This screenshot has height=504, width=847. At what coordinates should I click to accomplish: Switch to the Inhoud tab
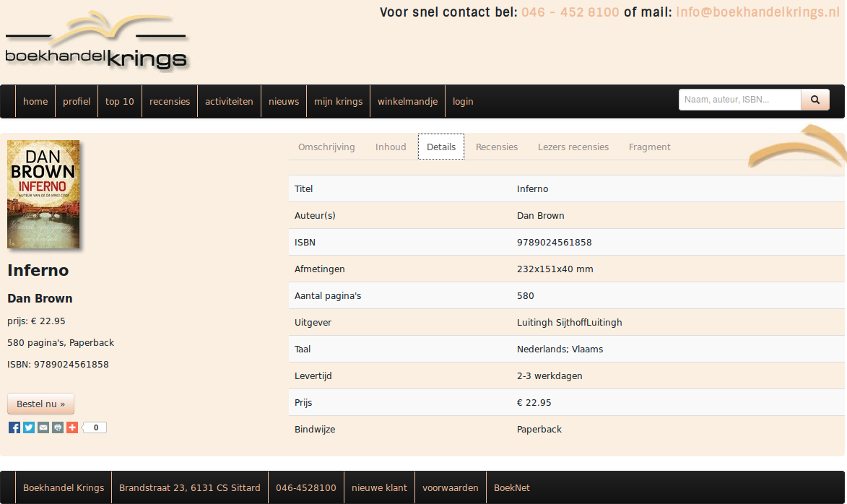[x=391, y=147]
